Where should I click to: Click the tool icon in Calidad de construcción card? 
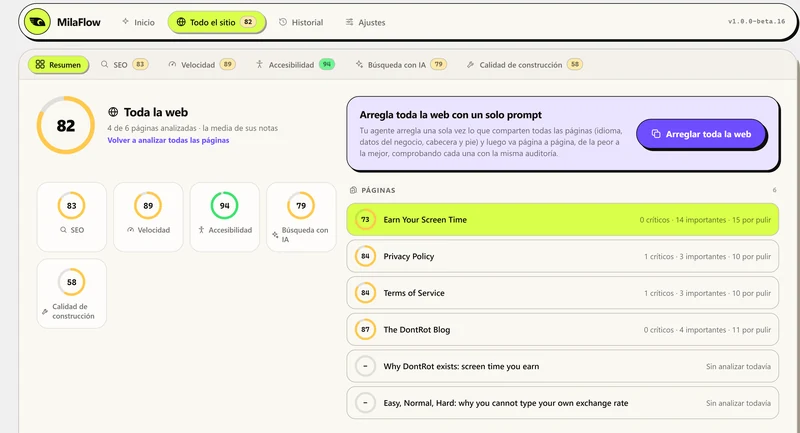tap(45, 311)
